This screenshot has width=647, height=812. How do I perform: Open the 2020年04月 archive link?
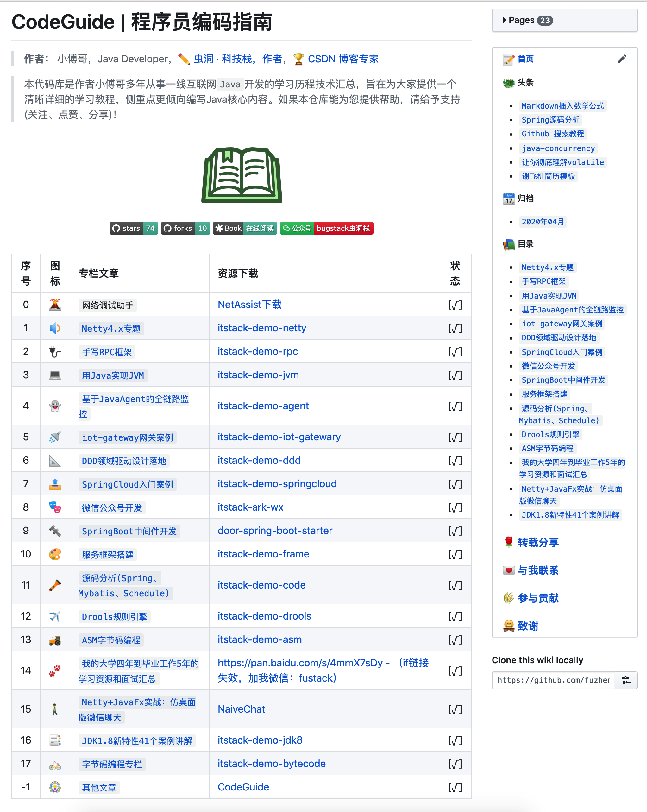(x=543, y=222)
